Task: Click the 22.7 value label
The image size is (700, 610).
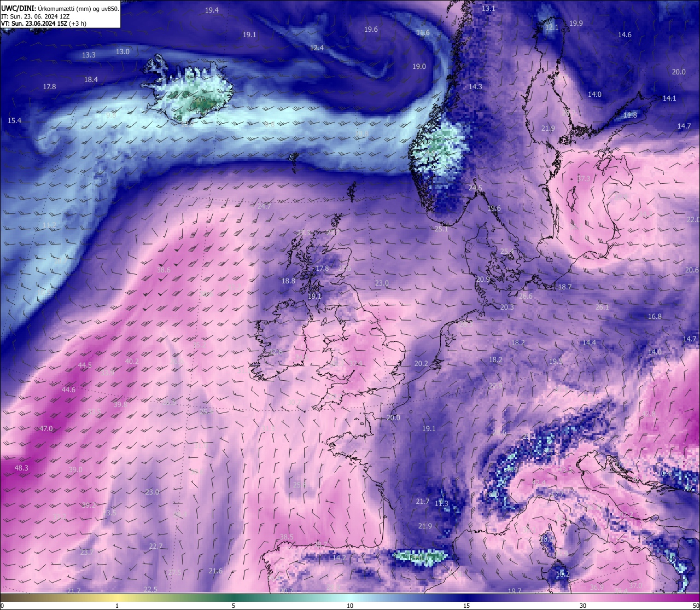Action: 155,547
